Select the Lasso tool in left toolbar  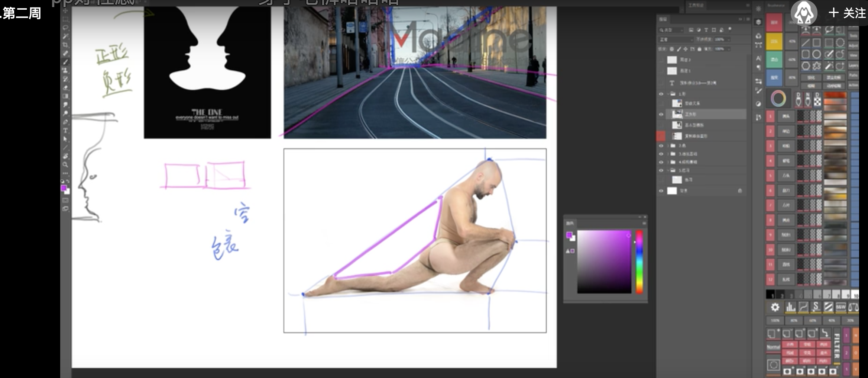pyautogui.click(x=65, y=28)
